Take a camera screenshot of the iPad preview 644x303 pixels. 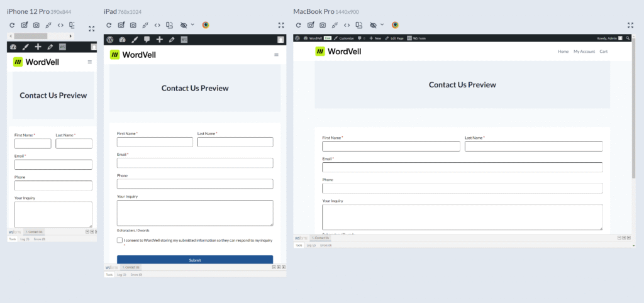(133, 25)
